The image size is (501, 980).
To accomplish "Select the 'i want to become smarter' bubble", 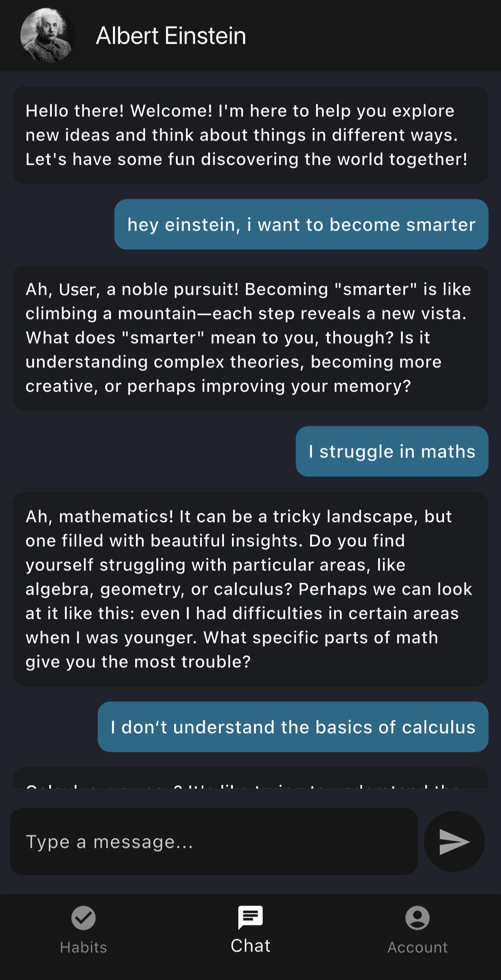I will [301, 224].
